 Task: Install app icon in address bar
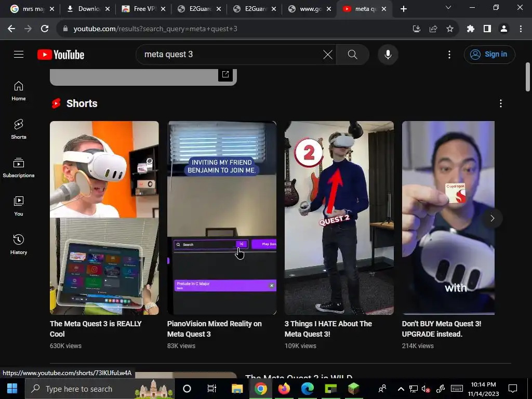pos(416,29)
